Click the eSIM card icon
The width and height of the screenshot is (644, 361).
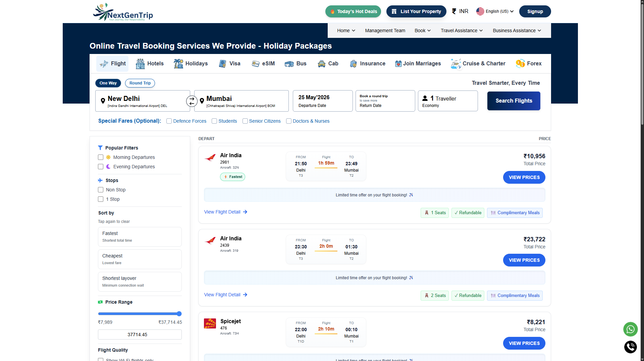256,64
